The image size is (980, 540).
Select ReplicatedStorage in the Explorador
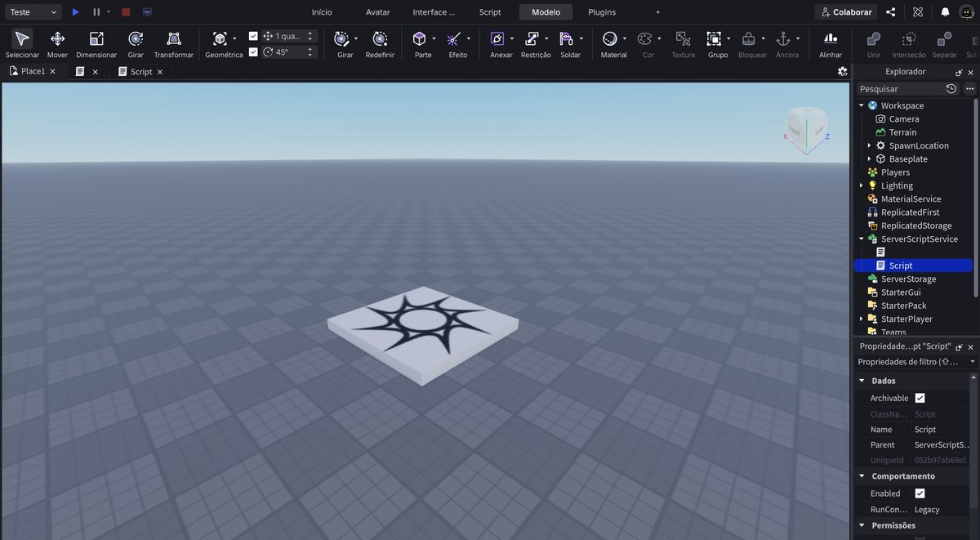click(916, 225)
